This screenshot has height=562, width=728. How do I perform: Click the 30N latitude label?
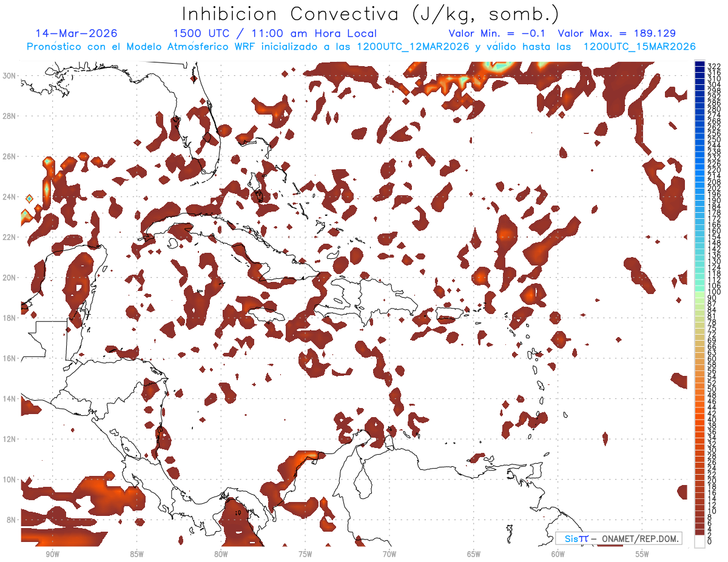[10, 75]
